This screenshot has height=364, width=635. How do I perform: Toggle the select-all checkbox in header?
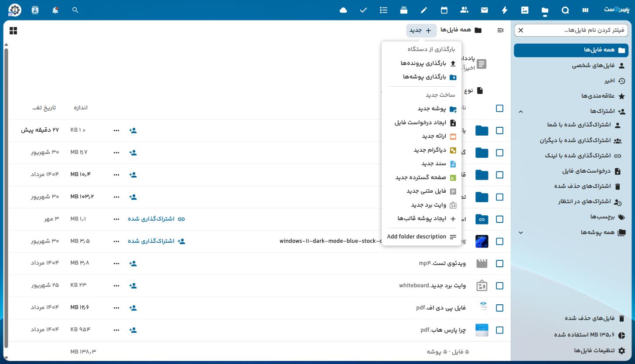499,108
